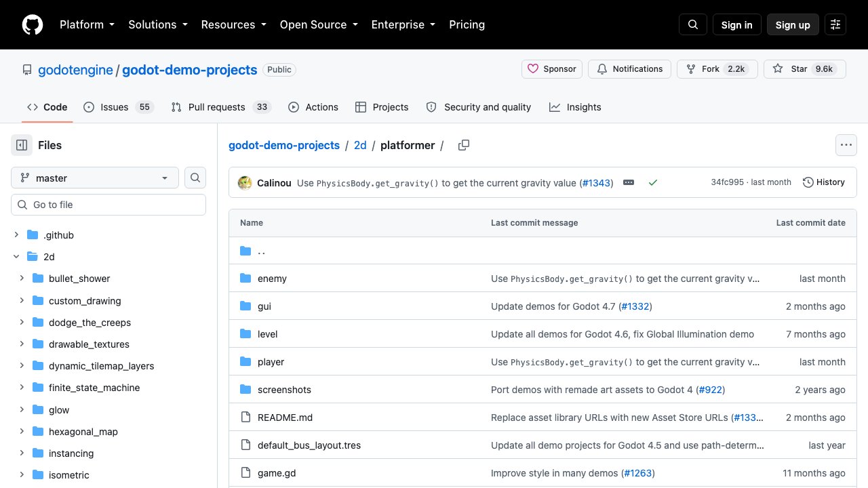Open commit link #1343
This screenshot has width=868, height=488.
(x=597, y=182)
